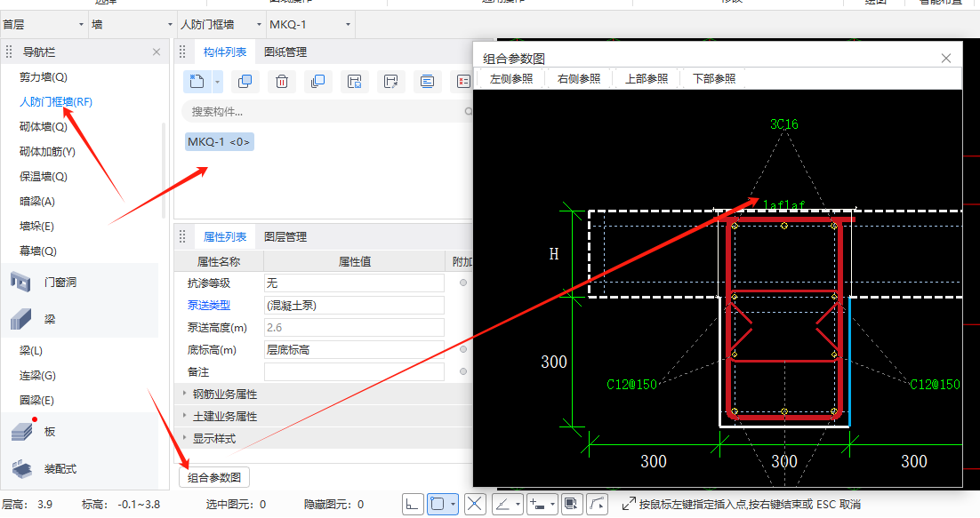Screen dimensions: 980x518
Task: Open the MKQ-1 component dropdown
Action: click(x=310, y=25)
